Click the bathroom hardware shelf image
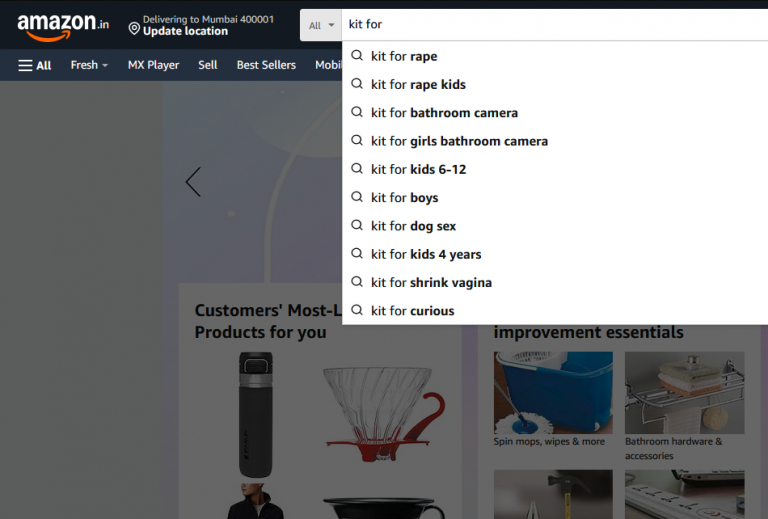This screenshot has height=519, width=768. click(x=685, y=392)
